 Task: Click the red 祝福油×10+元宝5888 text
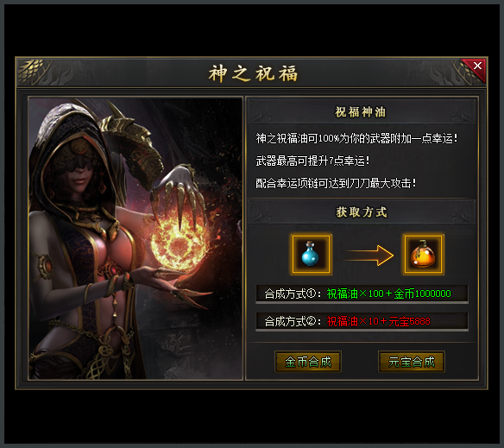tap(378, 321)
